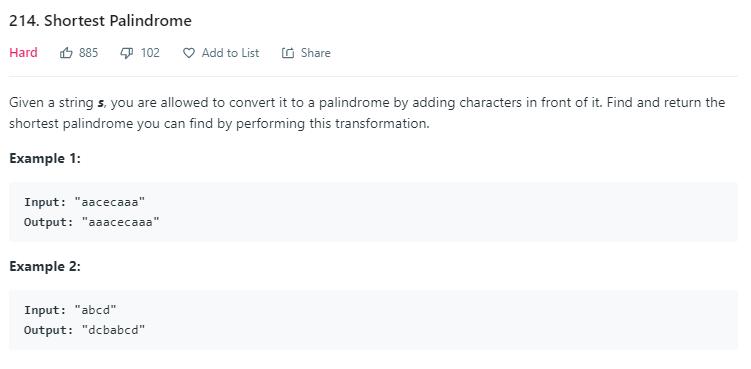751x369 pixels.
Task: Click the 102 dislikes count
Action: click(150, 53)
